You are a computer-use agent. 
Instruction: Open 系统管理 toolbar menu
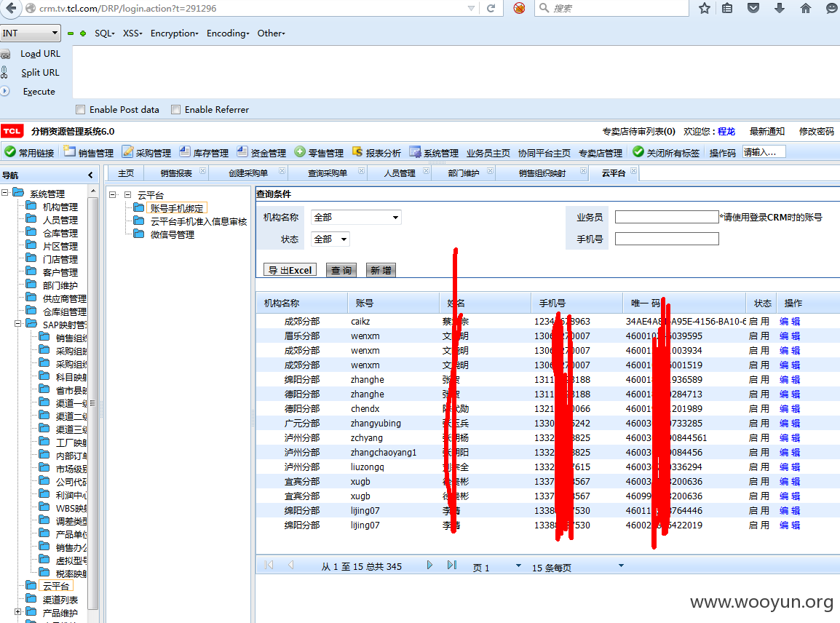tap(434, 153)
